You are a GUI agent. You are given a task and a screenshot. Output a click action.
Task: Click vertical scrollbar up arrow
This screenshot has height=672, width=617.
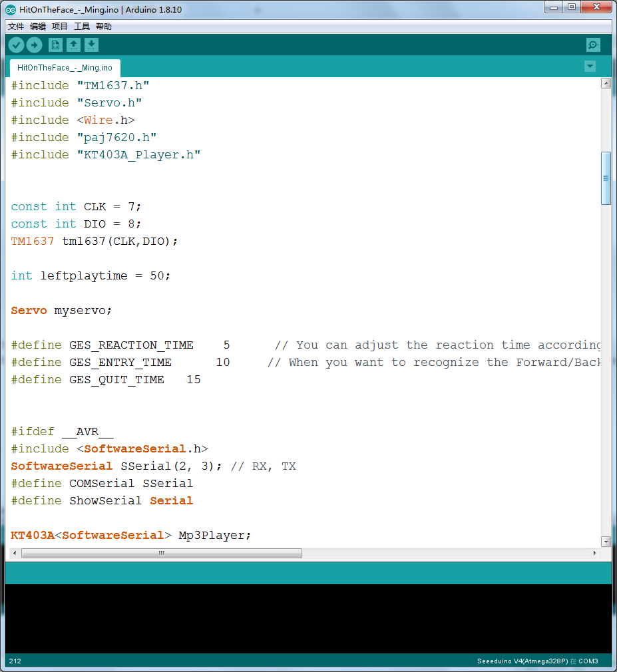606,84
